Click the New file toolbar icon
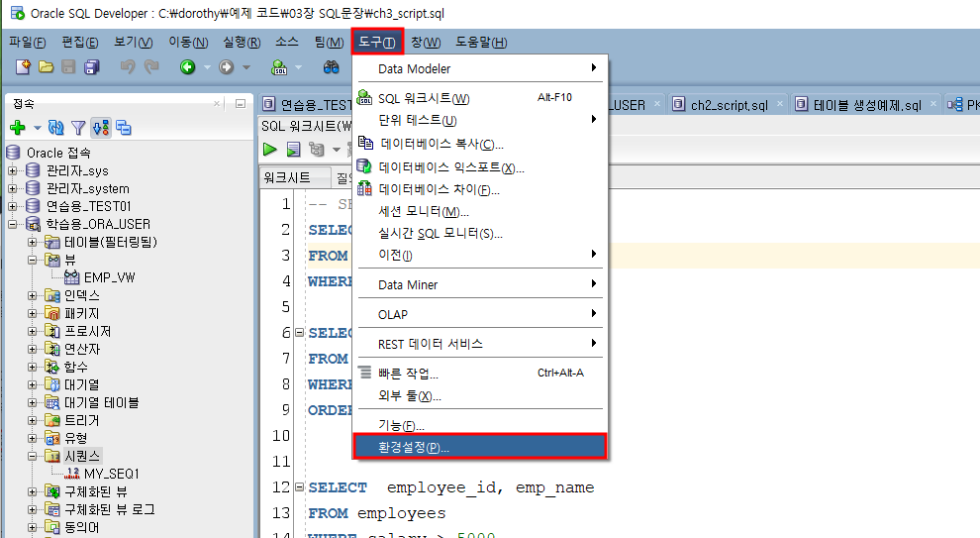Viewport: 980px width, 538px height. click(23, 67)
